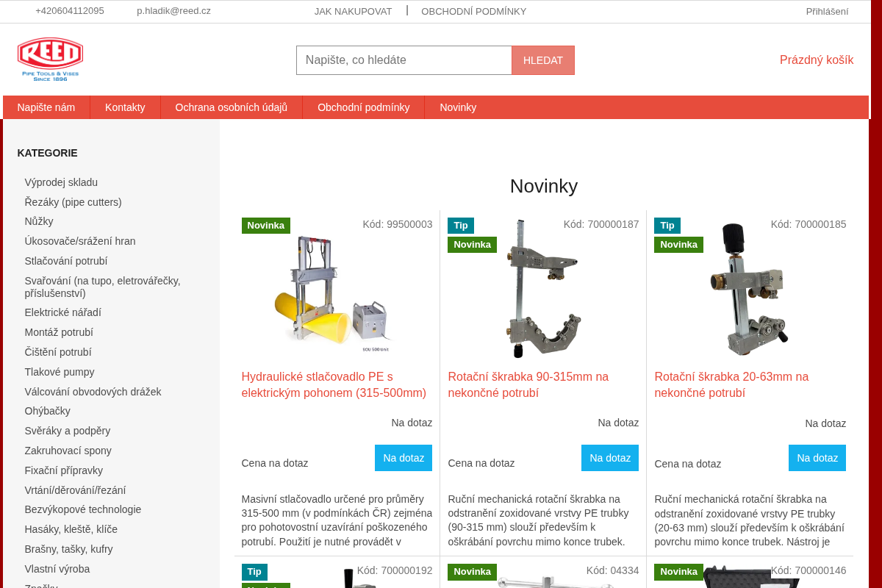Screen dimensions: 882x588
Task: Select the Fixační přípravky category
Action: point(64,470)
